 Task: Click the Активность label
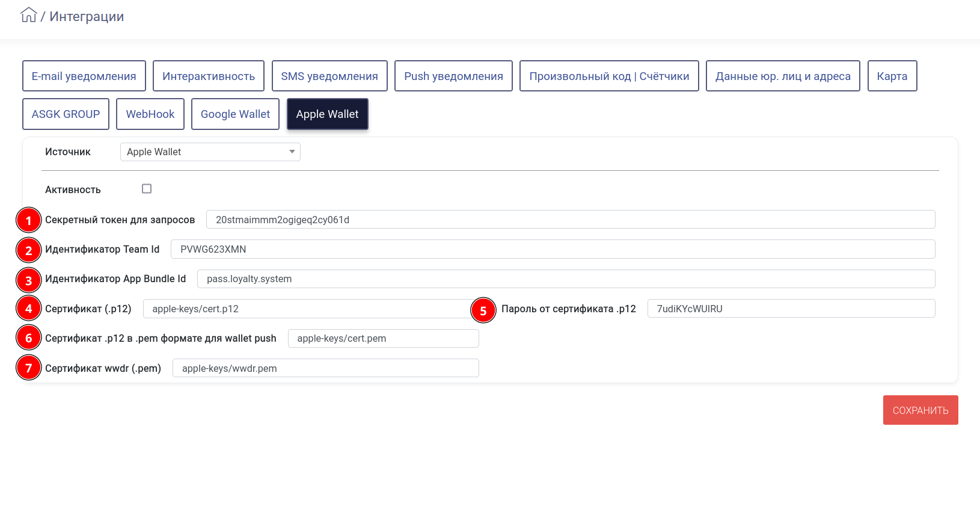pyautogui.click(x=73, y=190)
